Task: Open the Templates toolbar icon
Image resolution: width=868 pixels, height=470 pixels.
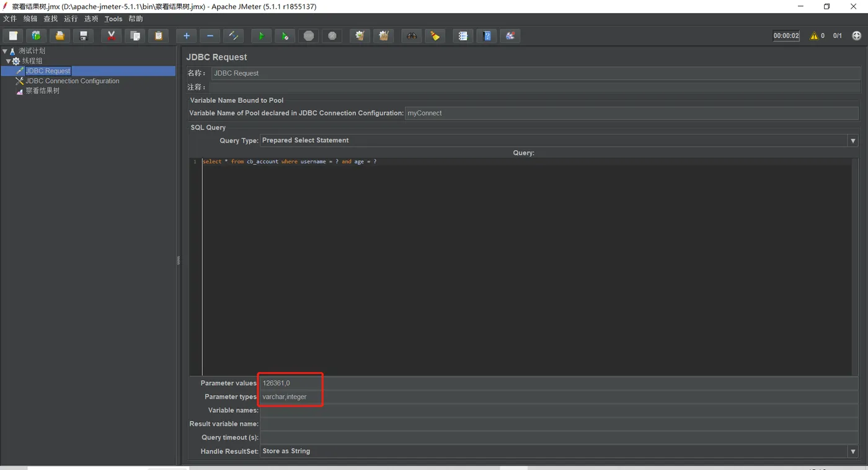Action: click(x=36, y=36)
